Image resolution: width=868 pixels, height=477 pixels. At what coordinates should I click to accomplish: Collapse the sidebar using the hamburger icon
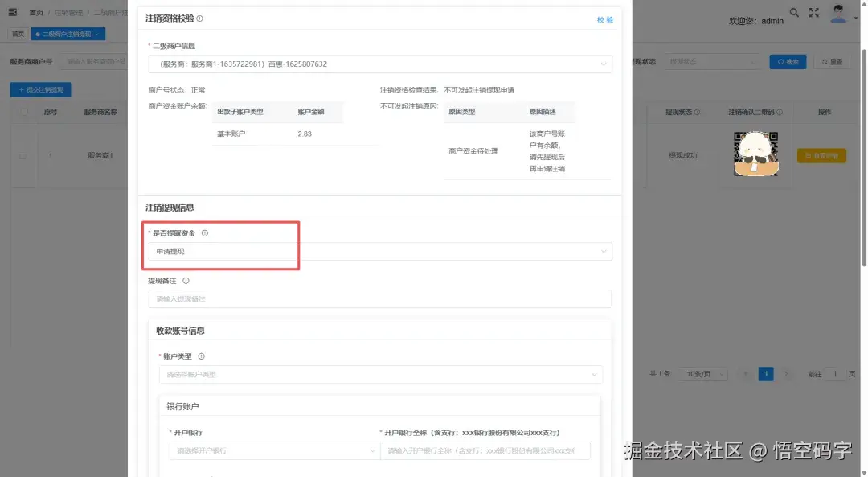pyautogui.click(x=12, y=11)
